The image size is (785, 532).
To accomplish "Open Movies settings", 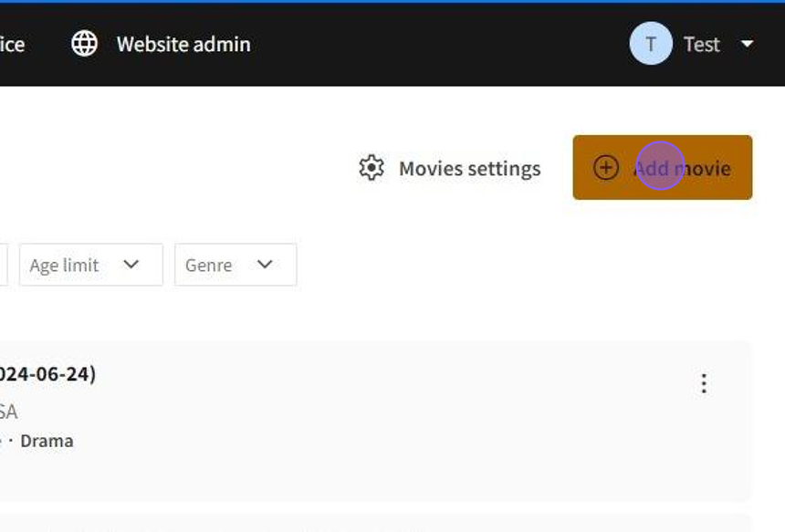I will pyautogui.click(x=469, y=169).
